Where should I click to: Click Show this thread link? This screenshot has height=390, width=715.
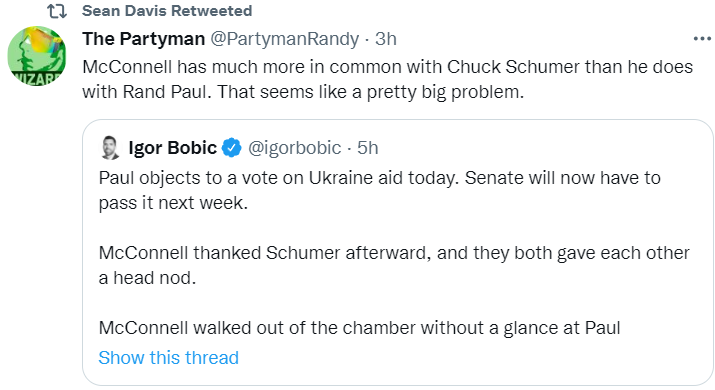coord(169,358)
